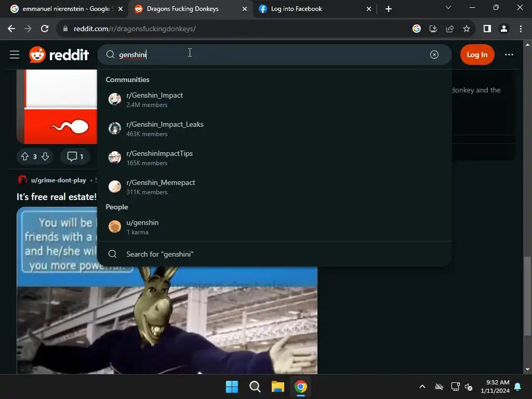Screen dimensions: 532x399
Task: Expand the system tray hidden icons chevron
Action: 422,387
